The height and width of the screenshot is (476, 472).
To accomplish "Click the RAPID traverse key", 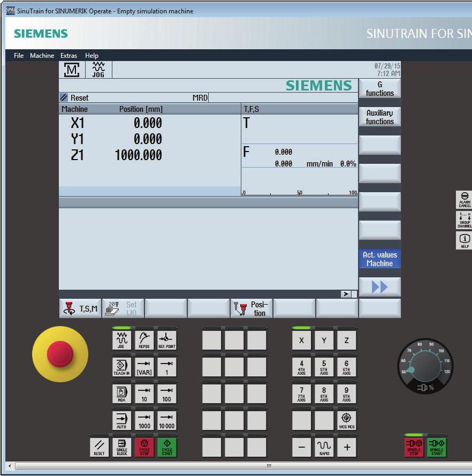I will tap(324, 447).
